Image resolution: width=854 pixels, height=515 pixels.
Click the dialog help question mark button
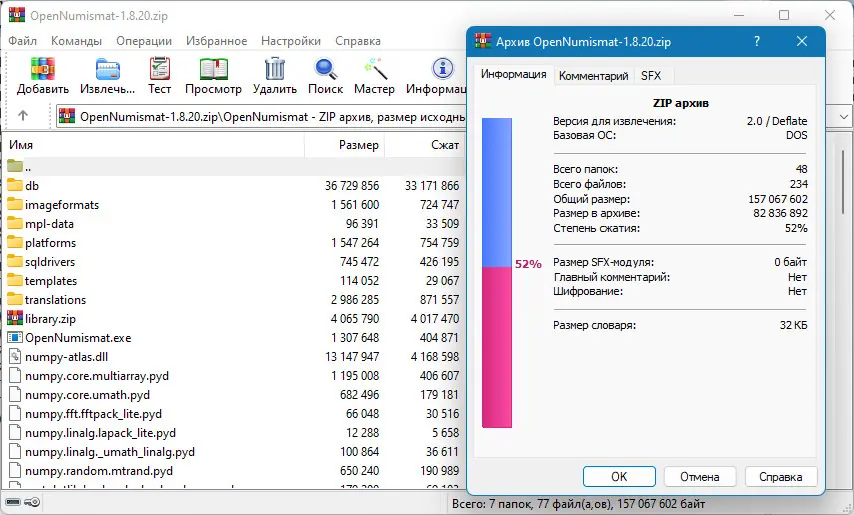click(x=757, y=41)
